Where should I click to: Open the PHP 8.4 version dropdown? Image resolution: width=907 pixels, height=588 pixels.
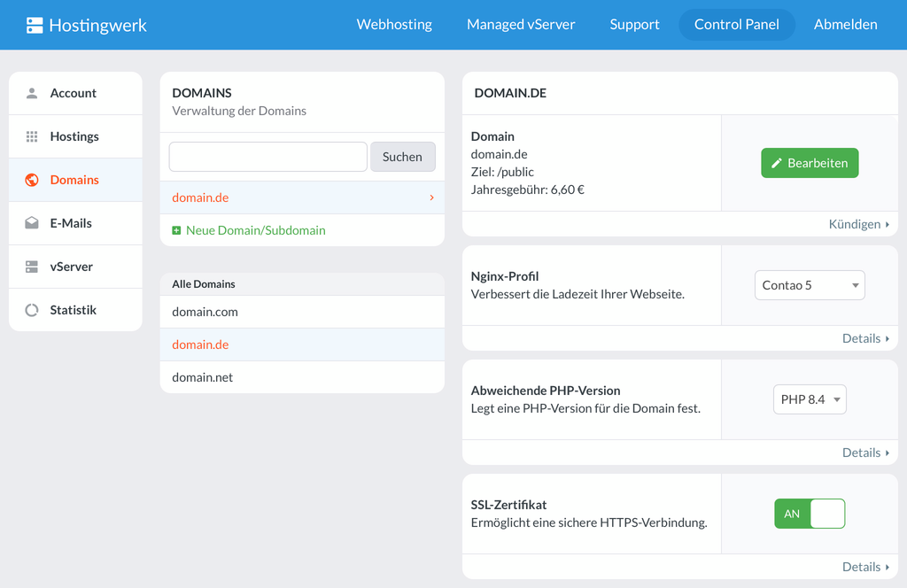(810, 399)
